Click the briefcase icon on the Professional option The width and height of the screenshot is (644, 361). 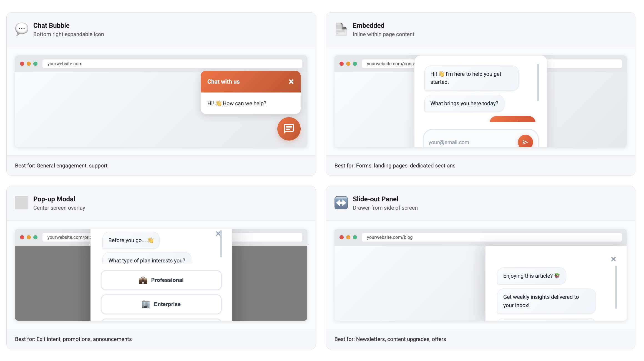(x=143, y=280)
